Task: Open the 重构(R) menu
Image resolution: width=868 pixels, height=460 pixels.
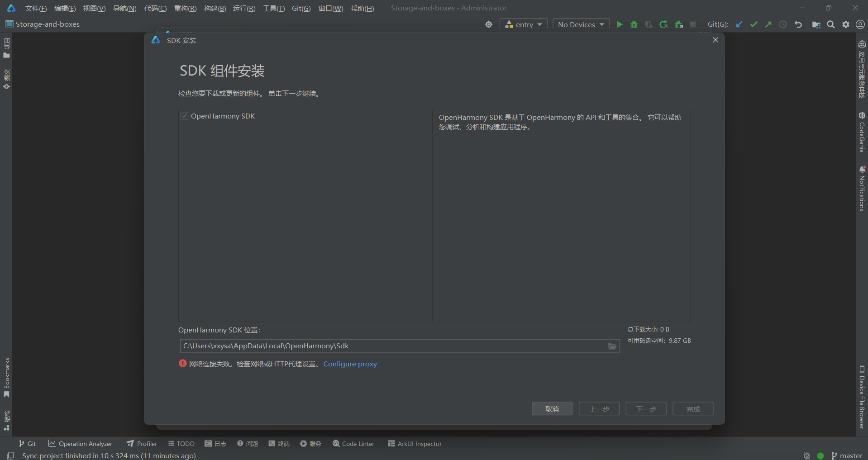Action: (x=185, y=8)
